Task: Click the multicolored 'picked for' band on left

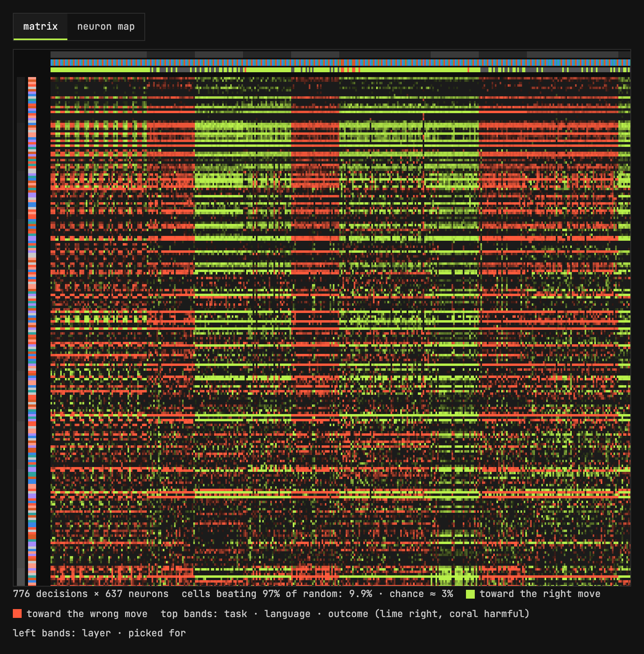Action: [x=32, y=331]
